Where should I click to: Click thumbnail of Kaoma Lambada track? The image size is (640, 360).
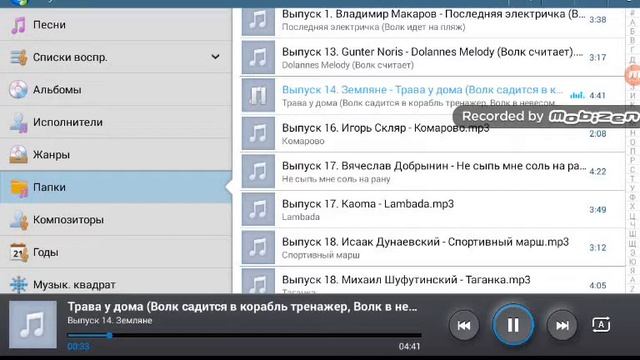(258, 209)
